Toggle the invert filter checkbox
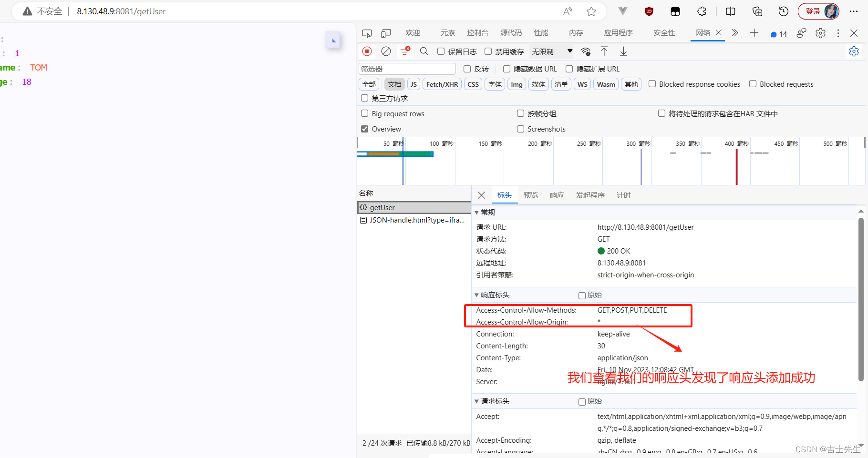868x458 pixels. click(x=467, y=69)
